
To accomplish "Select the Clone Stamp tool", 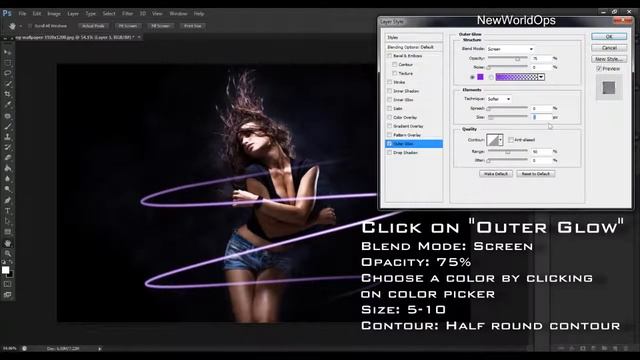I will point(7,137).
